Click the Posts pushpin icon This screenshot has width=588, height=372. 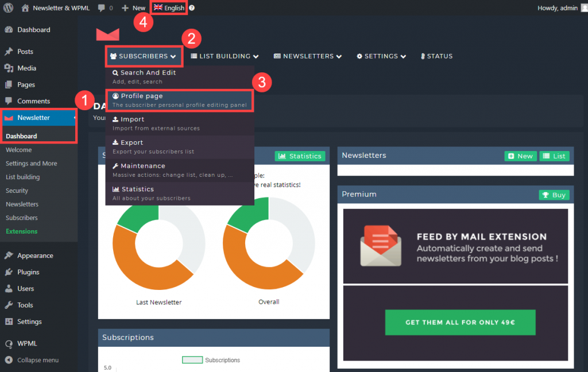(9, 51)
